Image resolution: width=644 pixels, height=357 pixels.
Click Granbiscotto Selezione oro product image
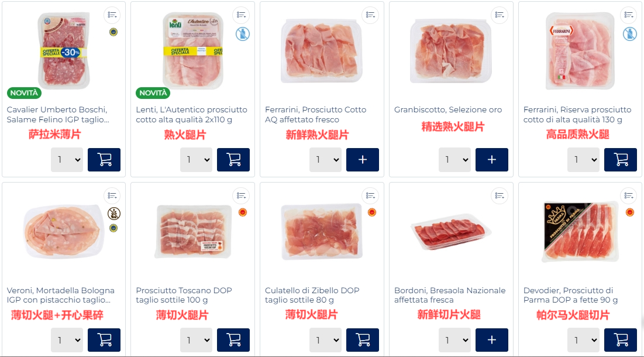point(451,51)
